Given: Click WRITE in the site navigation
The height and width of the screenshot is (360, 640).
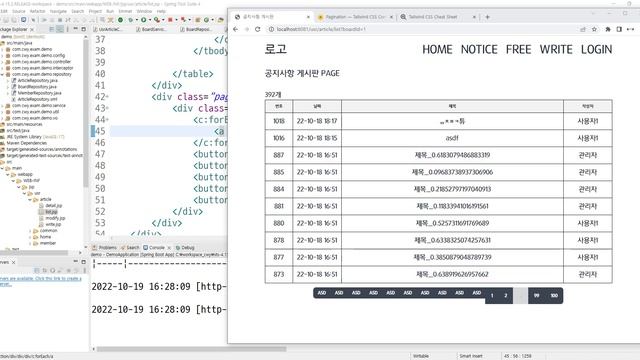Looking at the screenshot, I should click(x=556, y=49).
